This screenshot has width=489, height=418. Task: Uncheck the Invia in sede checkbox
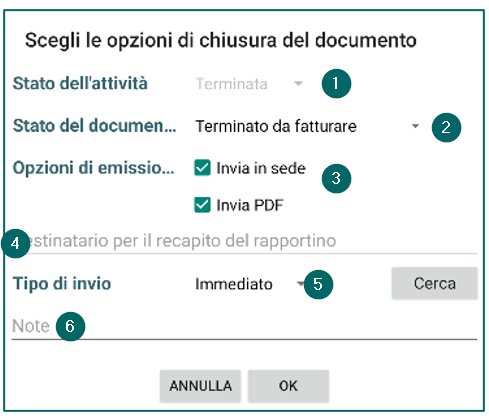202,168
